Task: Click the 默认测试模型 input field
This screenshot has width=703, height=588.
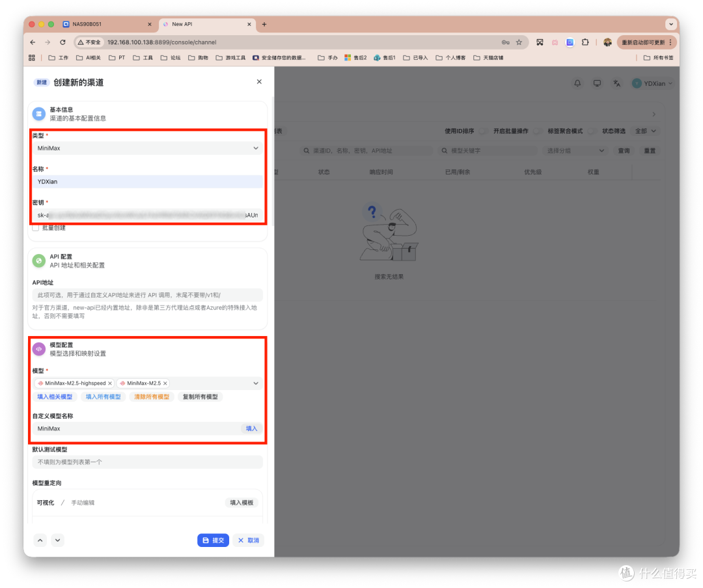Action: pyautogui.click(x=148, y=462)
